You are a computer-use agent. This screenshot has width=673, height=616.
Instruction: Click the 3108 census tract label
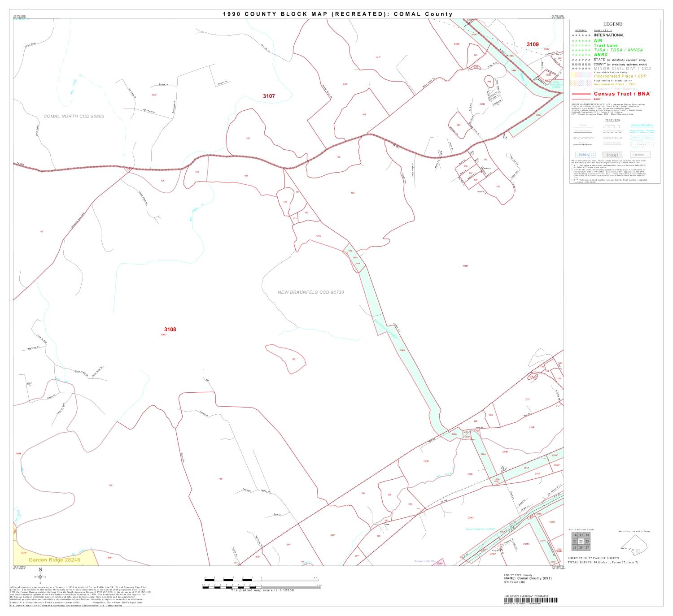pyautogui.click(x=170, y=329)
